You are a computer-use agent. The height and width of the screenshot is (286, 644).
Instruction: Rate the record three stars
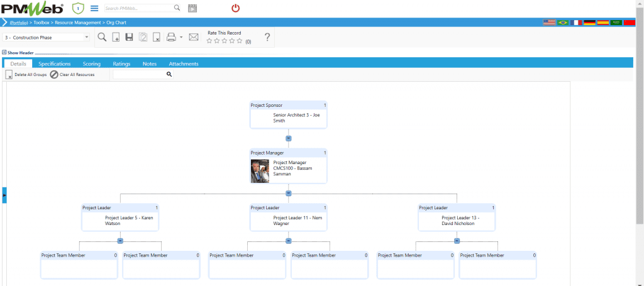[x=225, y=41]
